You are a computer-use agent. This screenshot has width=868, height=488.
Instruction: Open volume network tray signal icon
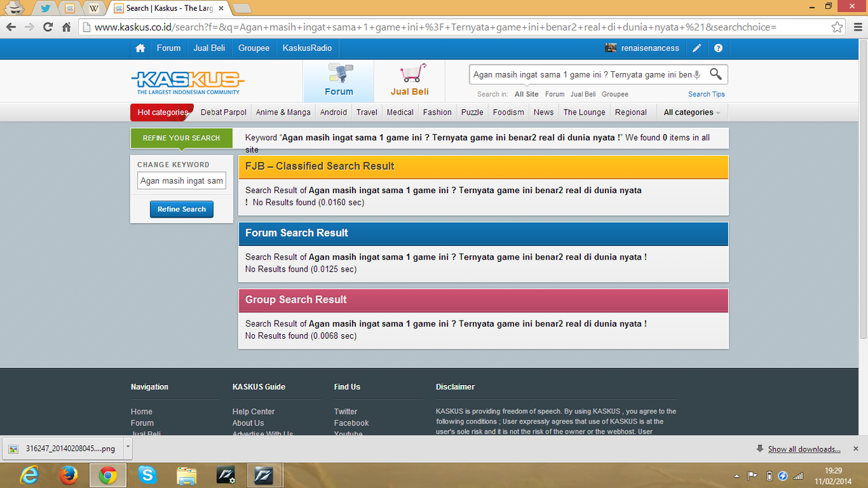[x=798, y=475]
